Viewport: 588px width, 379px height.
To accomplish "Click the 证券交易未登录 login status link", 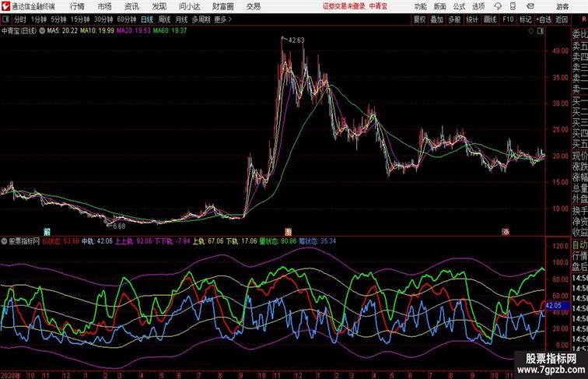I will tap(344, 6).
